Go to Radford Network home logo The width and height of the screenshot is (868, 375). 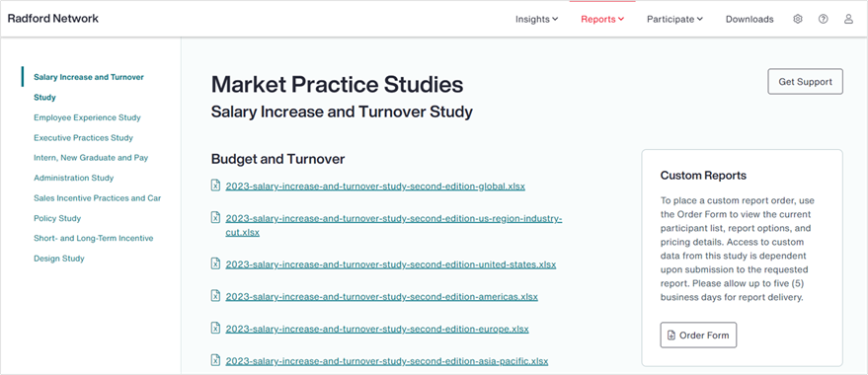[53, 18]
